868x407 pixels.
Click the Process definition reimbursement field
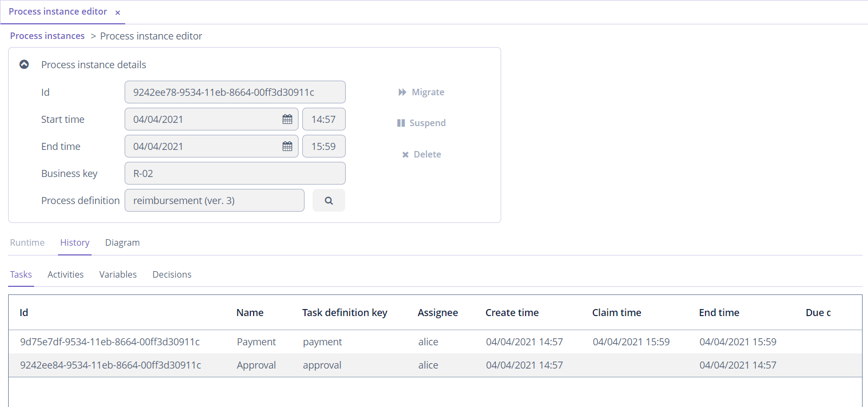(x=215, y=200)
